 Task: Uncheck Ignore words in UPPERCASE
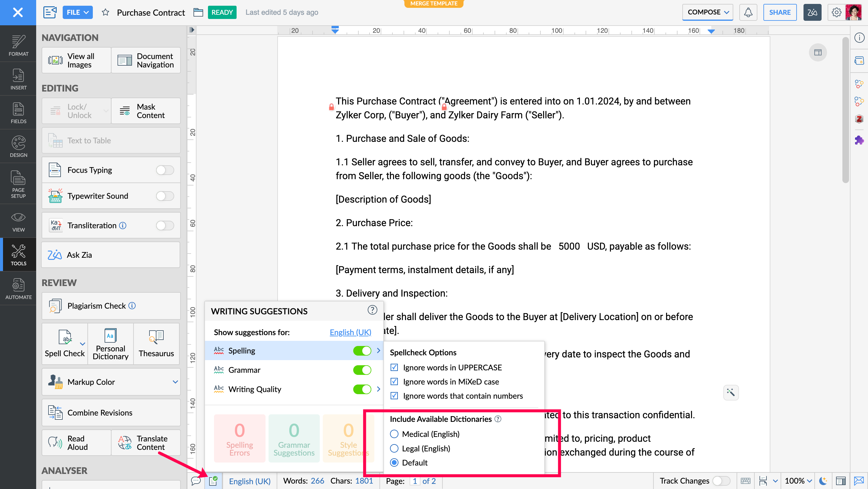click(394, 367)
